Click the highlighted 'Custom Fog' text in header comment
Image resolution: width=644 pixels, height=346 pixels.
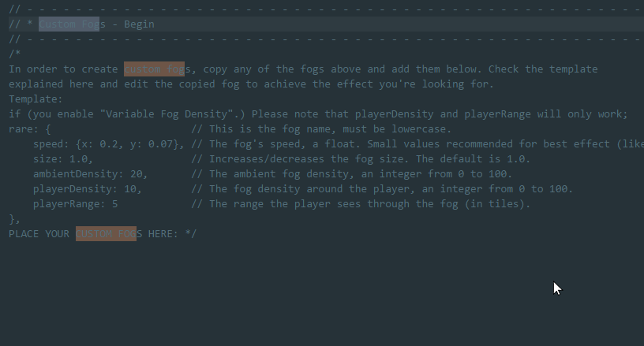coord(69,24)
